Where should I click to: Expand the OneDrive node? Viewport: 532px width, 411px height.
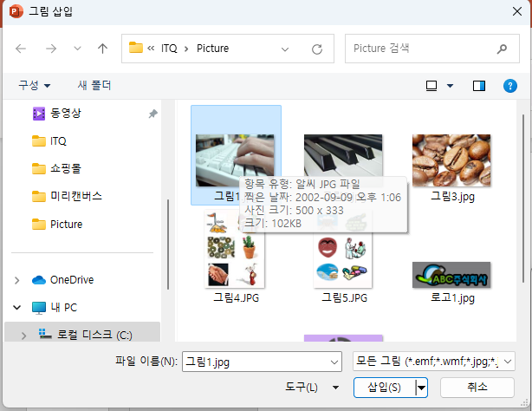click(17, 280)
